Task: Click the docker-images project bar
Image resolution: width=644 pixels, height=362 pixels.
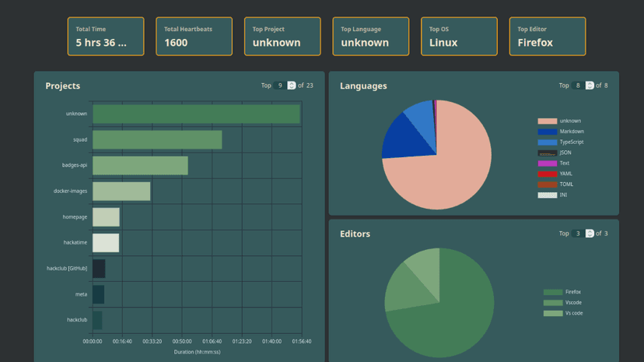Action: click(x=121, y=192)
